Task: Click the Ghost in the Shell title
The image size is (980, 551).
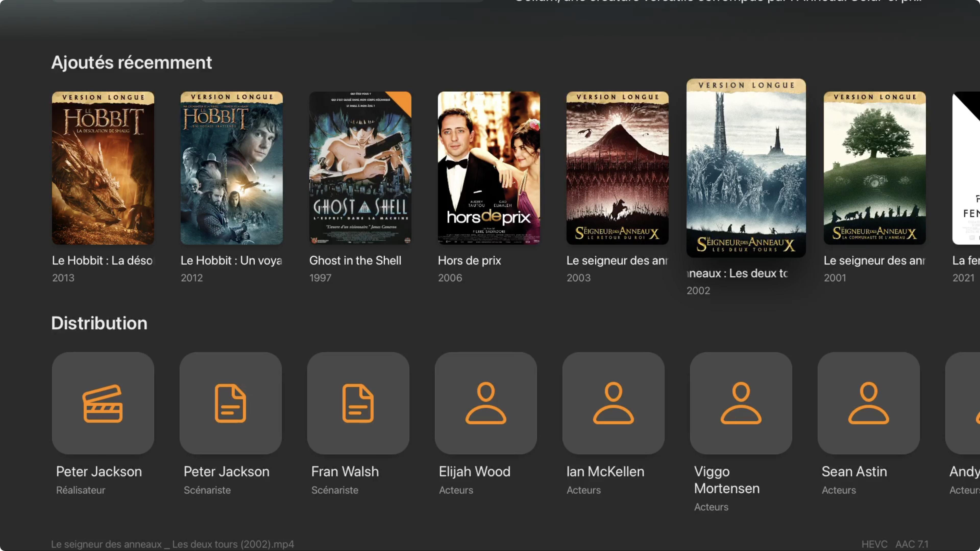Action: click(x=355, y=260)
